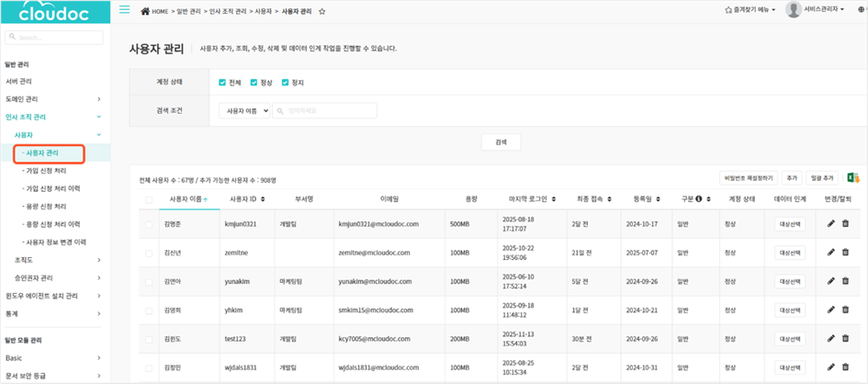Image resolution: width=868 pixels, height=384 pixels.
Task: Click the 검색 search button
Action: click(501, 142)
